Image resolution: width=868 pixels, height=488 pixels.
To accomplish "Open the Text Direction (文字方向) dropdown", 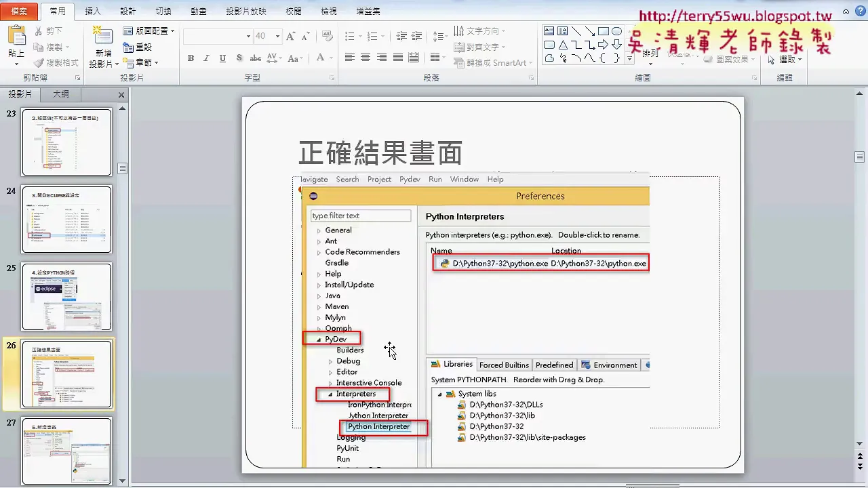I will click(x=480, y=31).
